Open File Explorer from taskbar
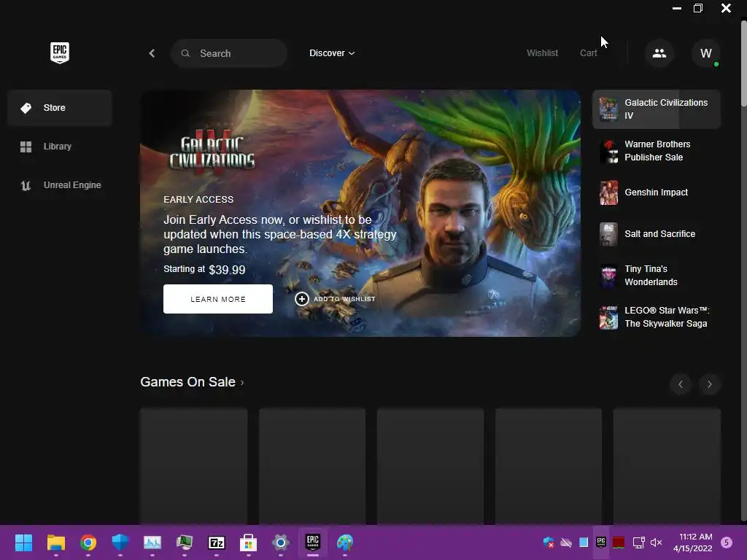The image size is (747, 560). tap(55, 542)
